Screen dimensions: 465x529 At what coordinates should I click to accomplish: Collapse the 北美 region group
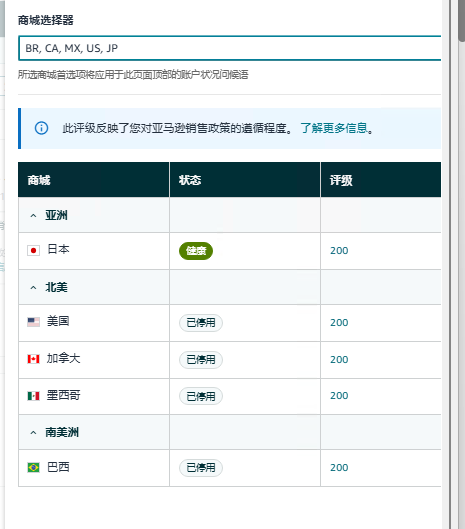tap(33, 288)
